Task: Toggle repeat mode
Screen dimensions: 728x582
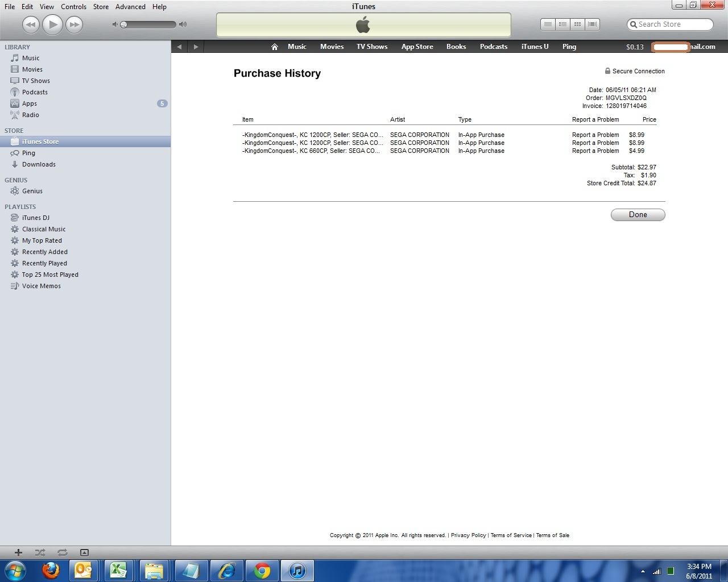Action: pos(62,552)
